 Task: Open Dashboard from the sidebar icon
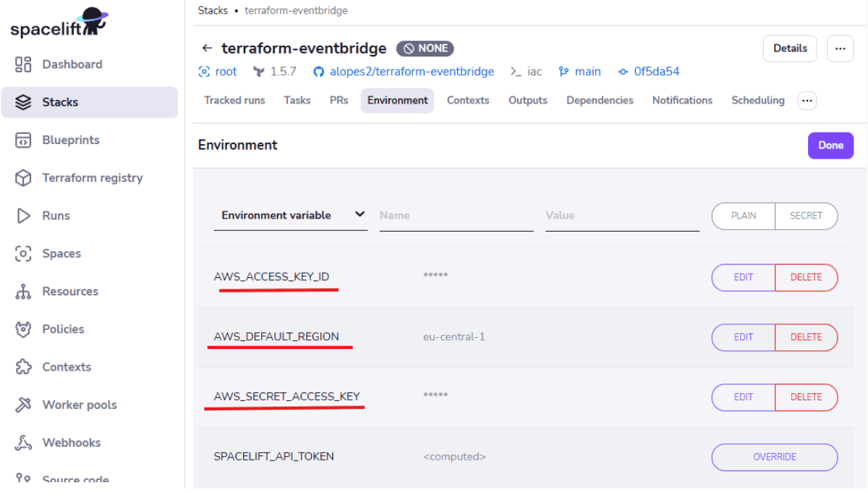[23, 64]
